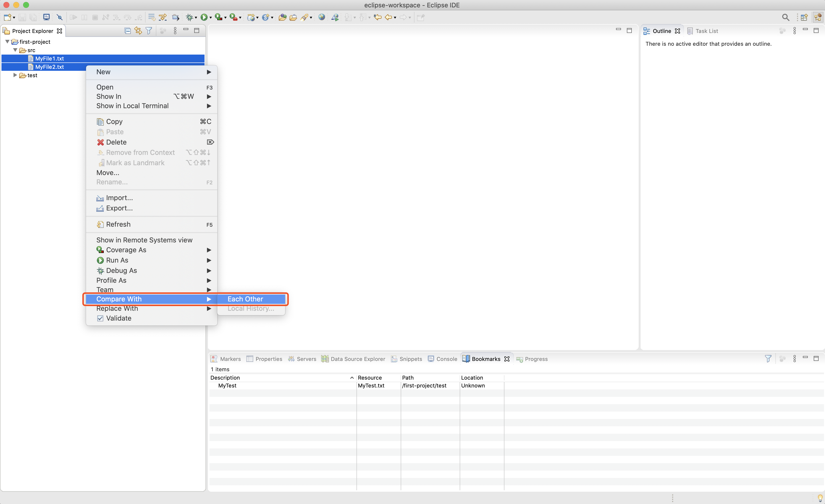Close the Bookmarks view tab
This screenshot has height=504, width=825.
(507, 359)
